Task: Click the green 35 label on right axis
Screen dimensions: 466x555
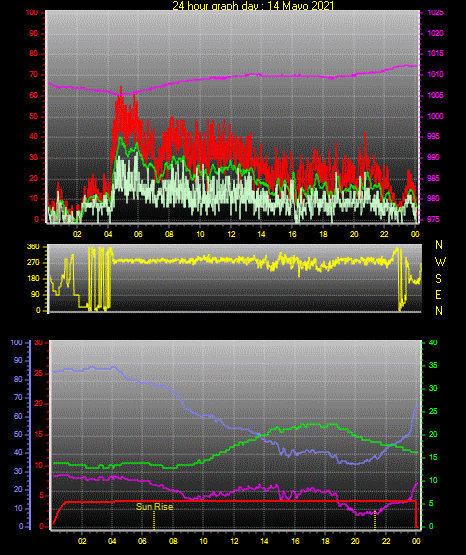Action: pos(433,365)
